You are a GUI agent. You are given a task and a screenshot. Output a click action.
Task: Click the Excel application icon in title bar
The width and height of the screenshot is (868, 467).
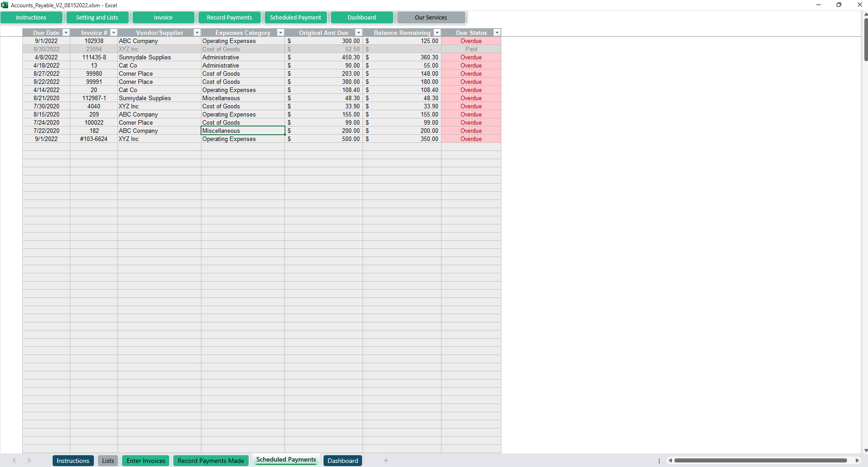point(5,5)
